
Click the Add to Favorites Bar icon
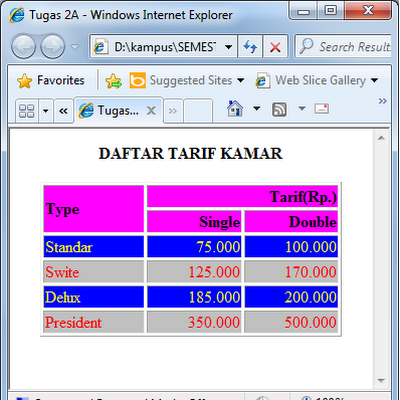[x=113, y=81]
